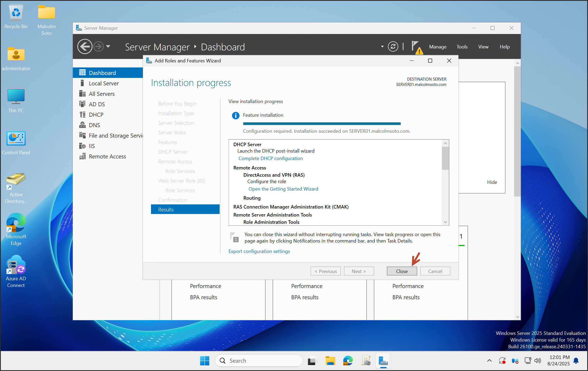Image resolution: width=588 pixels, height=371 pixels.
Task: Click the refresh icon in header
Action: click(393, 47)
